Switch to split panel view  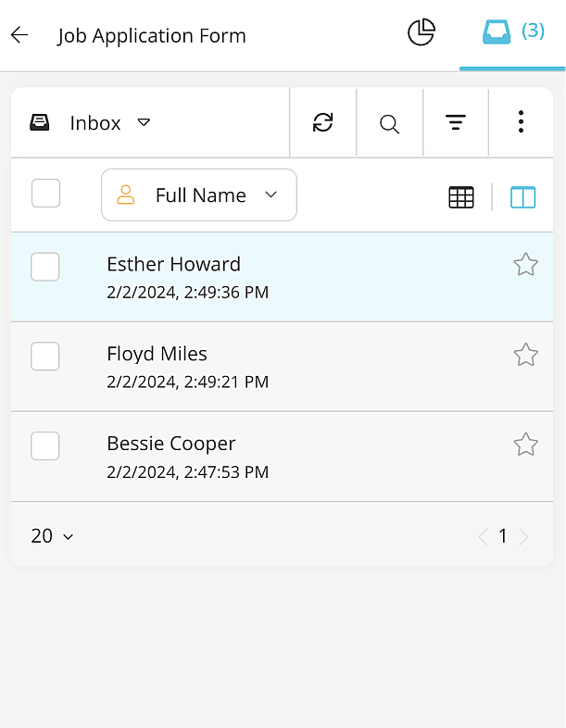pyautogui.click(x=522, y=197)
